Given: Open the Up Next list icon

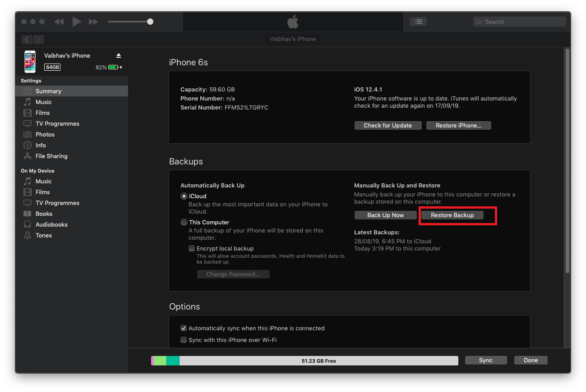Looking at the screenshot, I should click(x=418, y=22).
